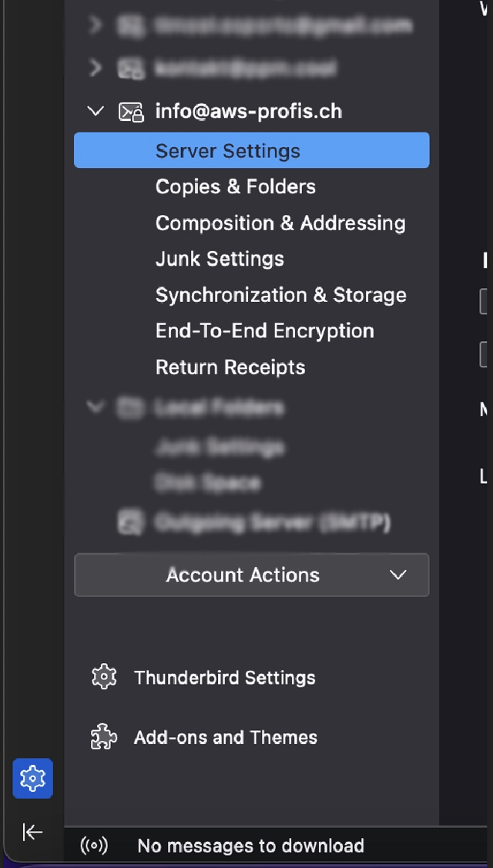This screenshot has height=868, width=493.
Task: Open Return Receipts page
Action: click(x=230, y=367)
